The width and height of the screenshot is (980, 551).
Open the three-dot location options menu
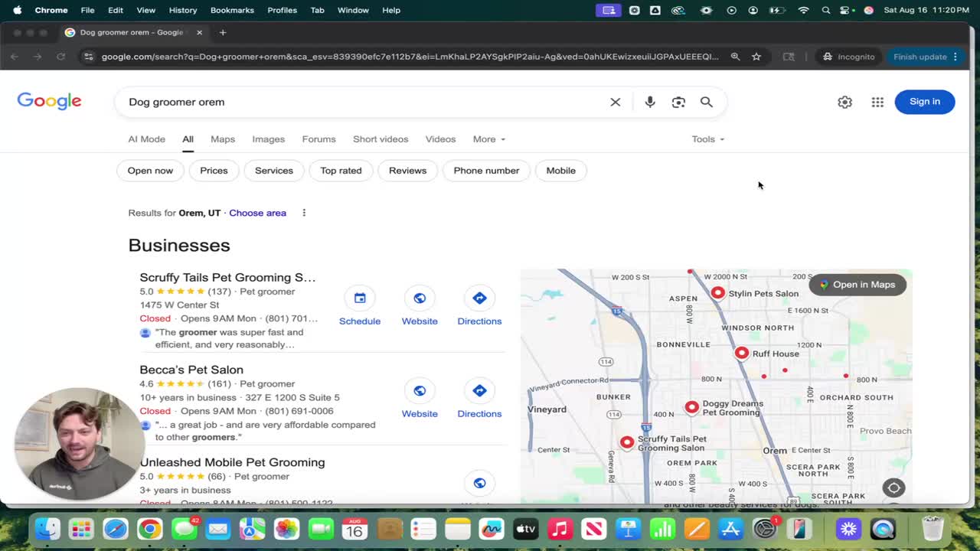[304, 213]
